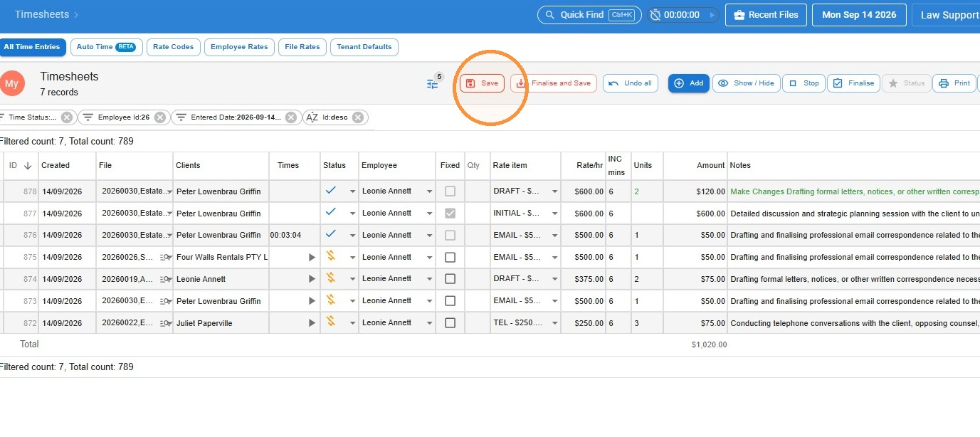Viewport: 980px width, 437px height.
Task: Open file search icon for 20260022 row
Action: (x=166, y=323)
